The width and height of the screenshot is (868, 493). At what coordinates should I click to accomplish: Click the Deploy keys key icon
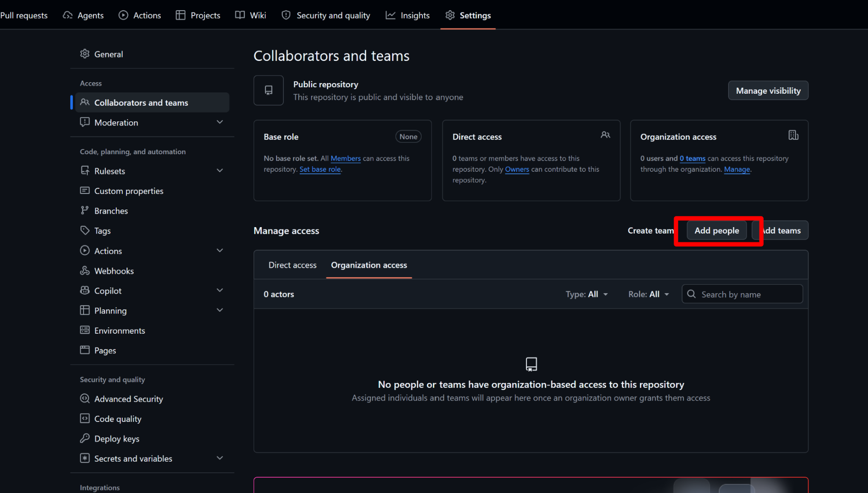(84, 438)
